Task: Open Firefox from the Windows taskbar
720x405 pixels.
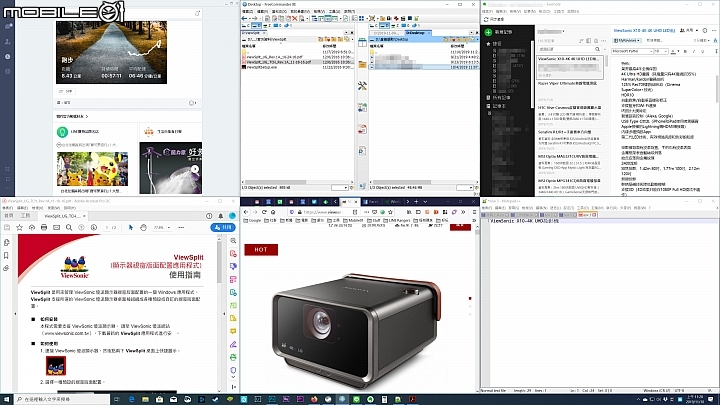Action: point(314,399)
